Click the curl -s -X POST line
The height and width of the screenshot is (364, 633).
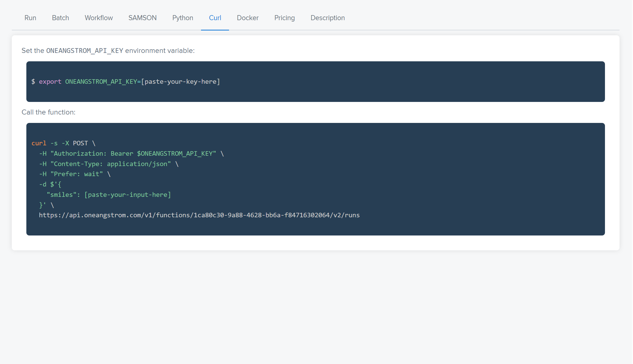click(x=63, y=143)
